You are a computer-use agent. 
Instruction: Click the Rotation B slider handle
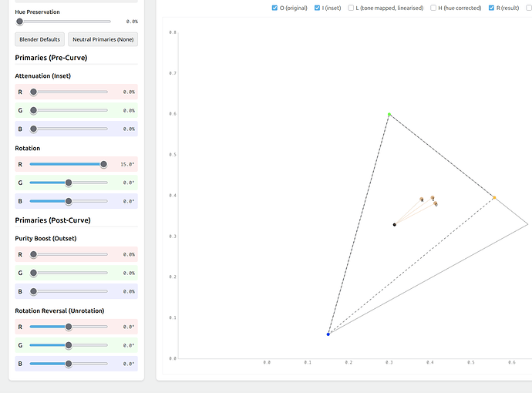pyautogui.click(x=69, y=201)
